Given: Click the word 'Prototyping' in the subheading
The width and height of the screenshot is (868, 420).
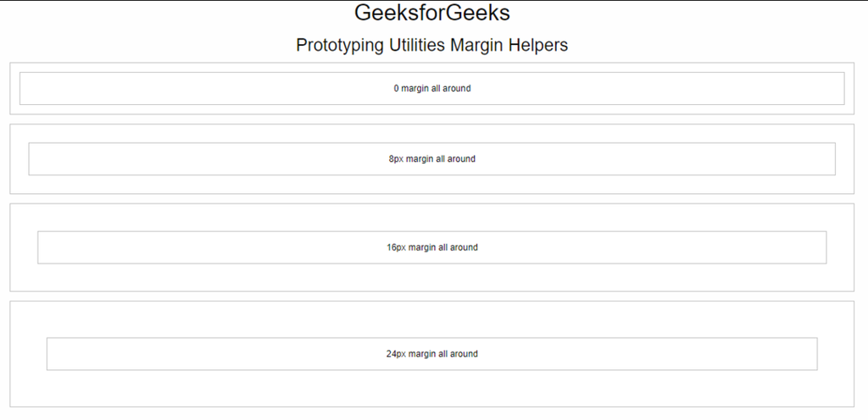Looking at the screenshot, I should coord(340,46).
